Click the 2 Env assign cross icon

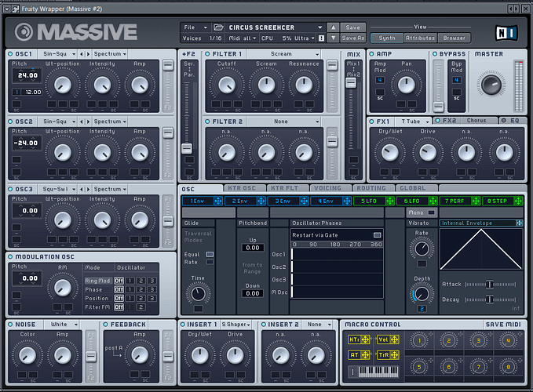[x=261, y=201]
